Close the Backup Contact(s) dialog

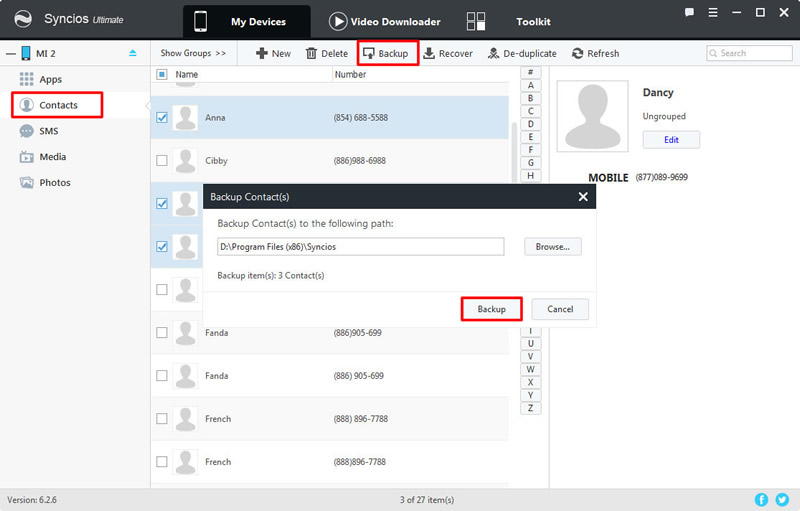click(x=583, y=197)
